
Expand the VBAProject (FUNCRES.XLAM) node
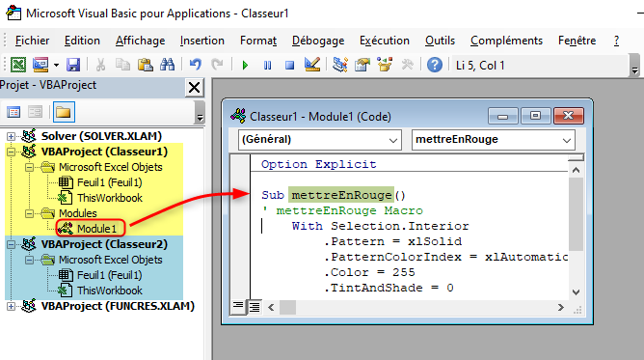12,306
